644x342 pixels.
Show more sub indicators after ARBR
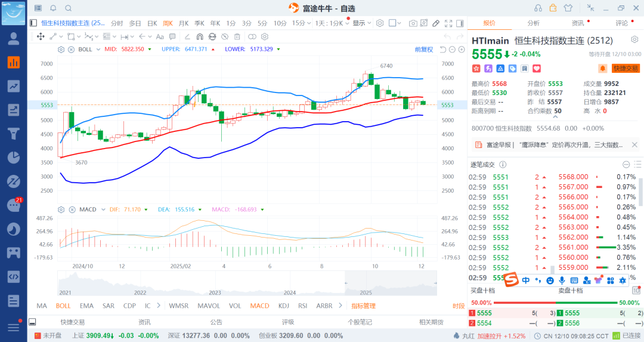[340, 306]
